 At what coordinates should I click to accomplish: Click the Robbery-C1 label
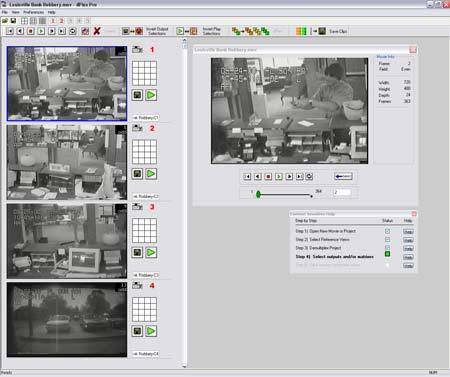click(146, 118)
